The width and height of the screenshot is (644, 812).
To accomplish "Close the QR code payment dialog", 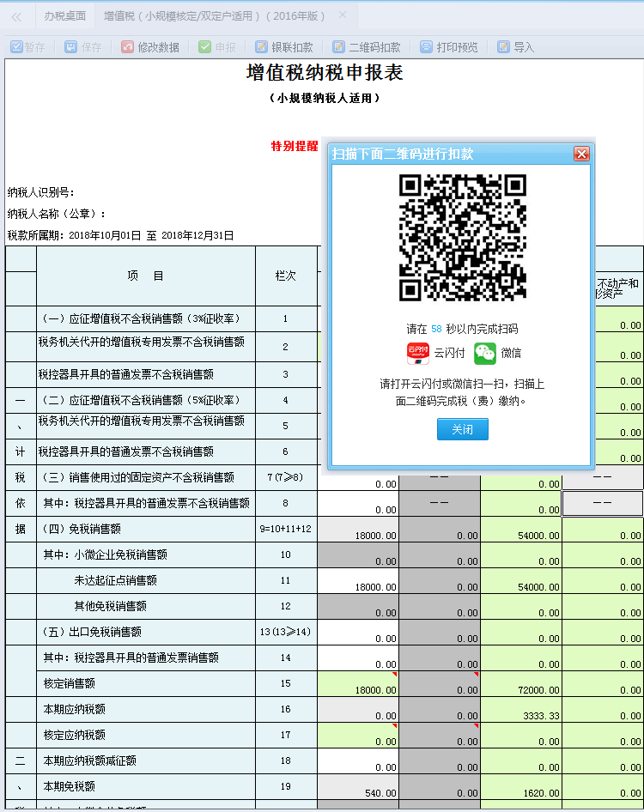I will (581, 154).
